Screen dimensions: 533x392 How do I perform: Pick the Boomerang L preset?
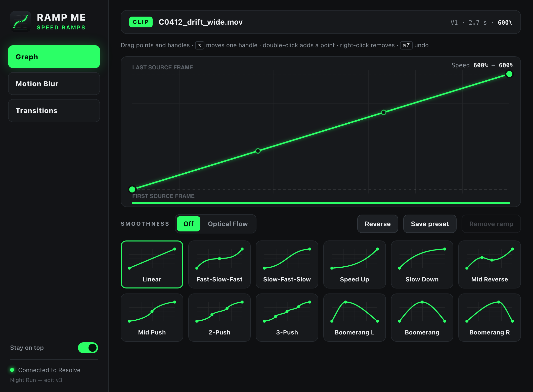pos(354,318)
